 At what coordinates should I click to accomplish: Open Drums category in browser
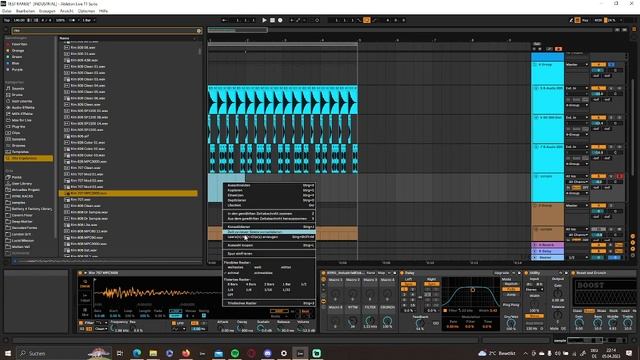pos(17,95)
